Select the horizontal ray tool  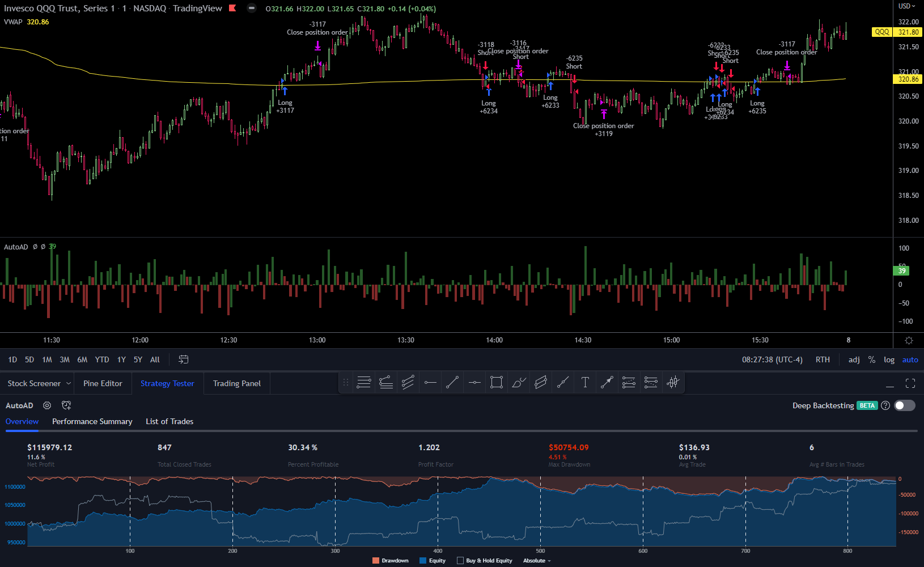(x=430, y=383)
